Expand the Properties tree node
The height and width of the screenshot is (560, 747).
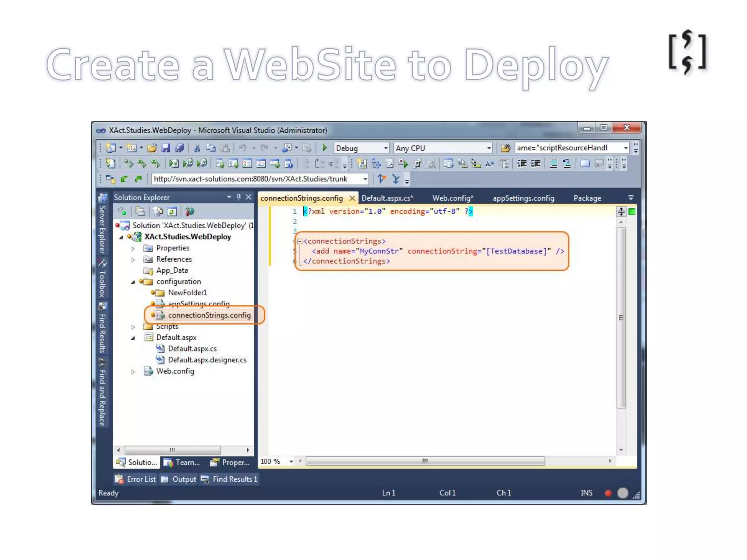(133, 248)
